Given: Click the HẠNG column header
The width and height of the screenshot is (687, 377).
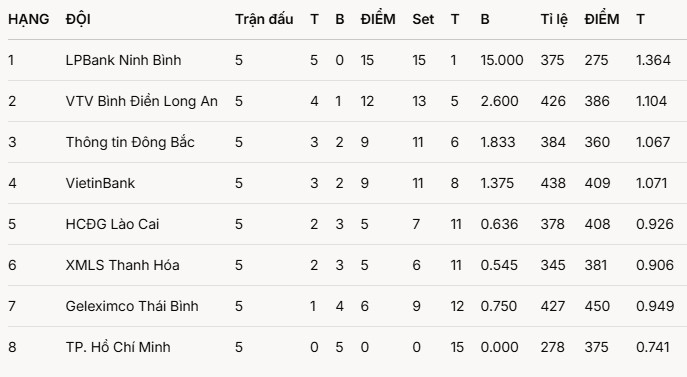Looking at the screenshot, I should pos(28,19).
